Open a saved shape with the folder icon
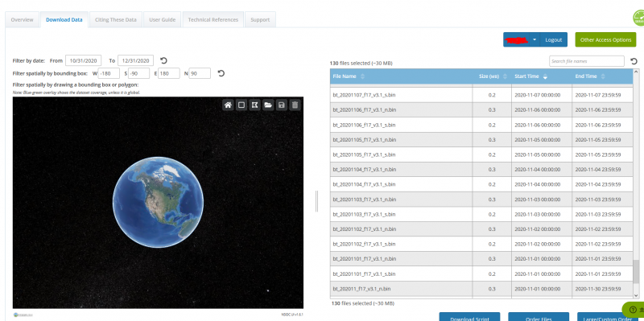Image resolution: width=644 pixels, height=321 pixels. pos(268,105)
